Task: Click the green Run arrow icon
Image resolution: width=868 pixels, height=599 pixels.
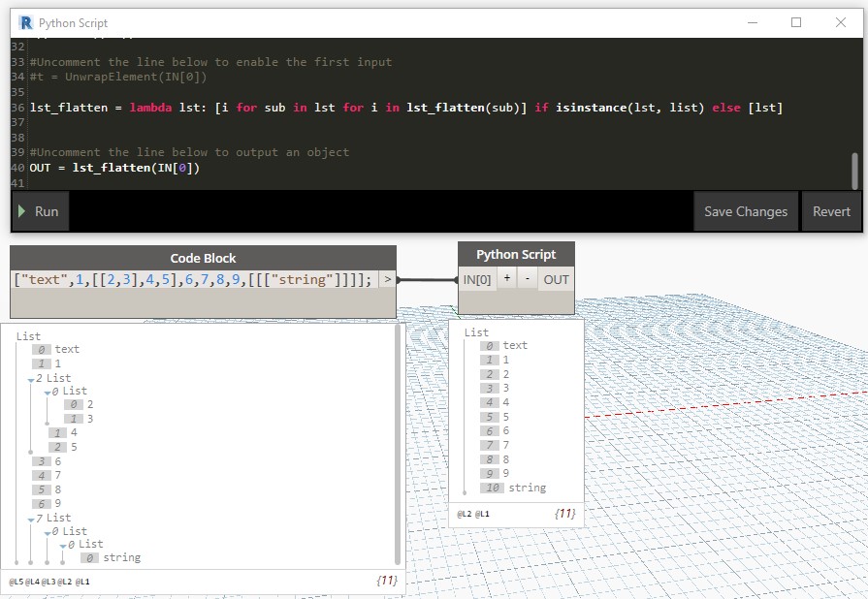Action: click(21, 210)
